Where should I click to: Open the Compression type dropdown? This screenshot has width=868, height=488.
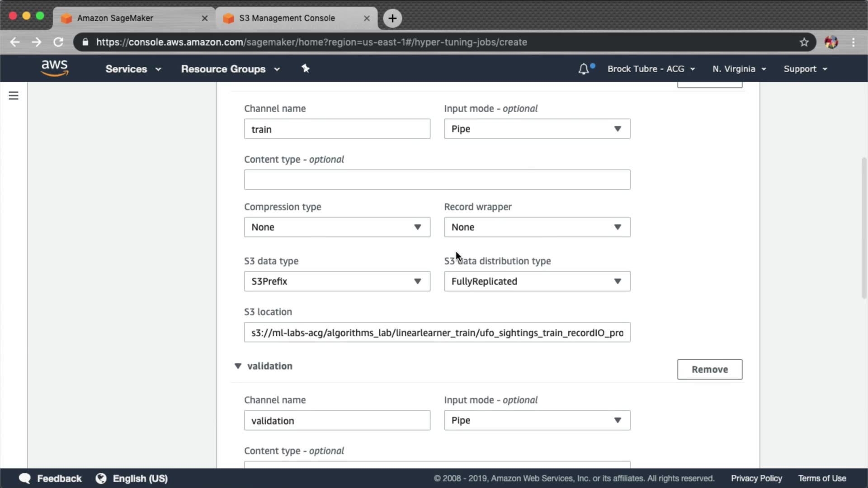coord(337,227)
